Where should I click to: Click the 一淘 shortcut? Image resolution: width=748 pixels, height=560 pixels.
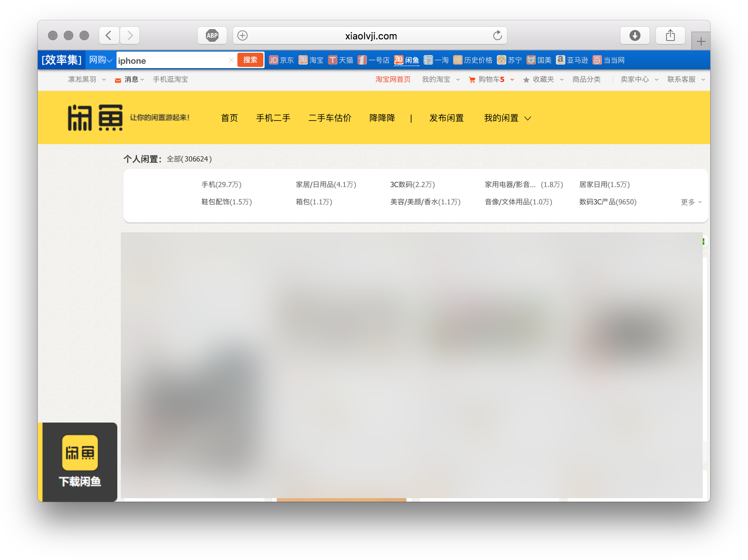click(436, 60)
